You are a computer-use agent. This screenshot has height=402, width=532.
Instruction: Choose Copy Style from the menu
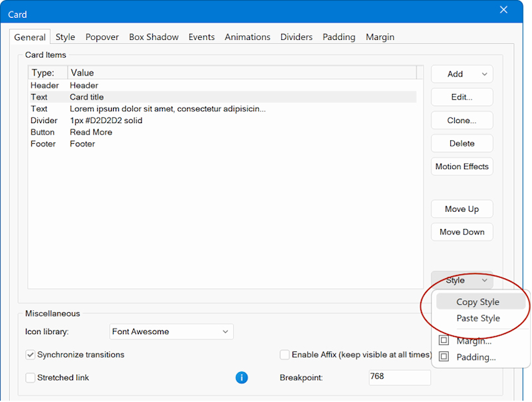pos(477,302)
